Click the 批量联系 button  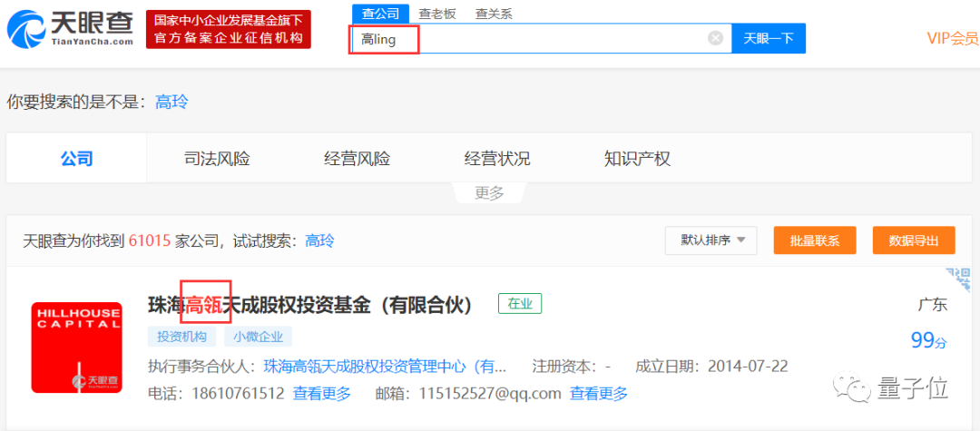(x=814, y=240)
